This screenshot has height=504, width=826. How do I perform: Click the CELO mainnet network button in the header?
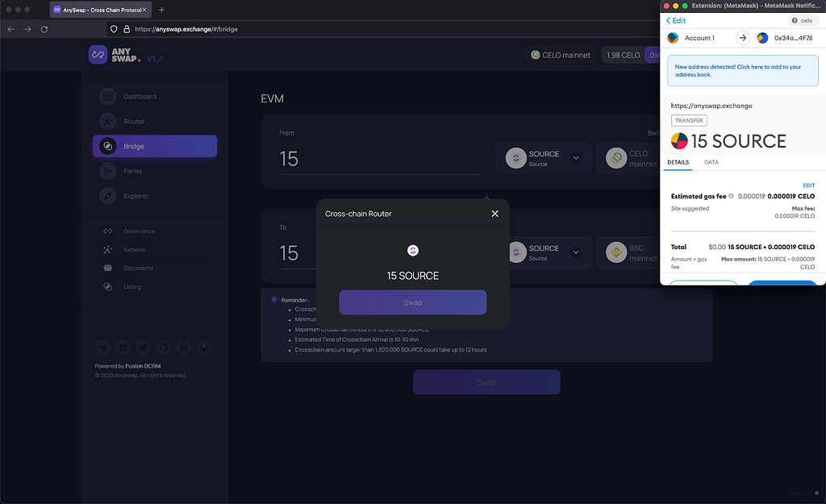[x=561, y=55]
